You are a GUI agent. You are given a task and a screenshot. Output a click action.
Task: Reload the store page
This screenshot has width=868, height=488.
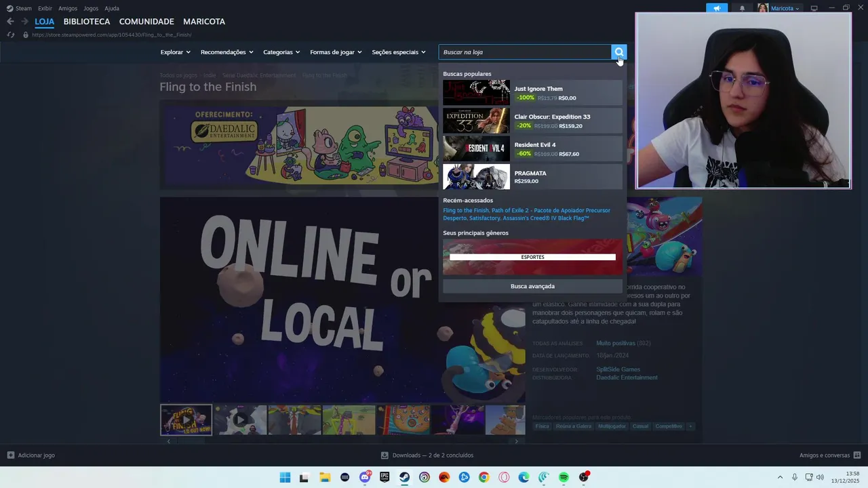click(x=10, y=35)
